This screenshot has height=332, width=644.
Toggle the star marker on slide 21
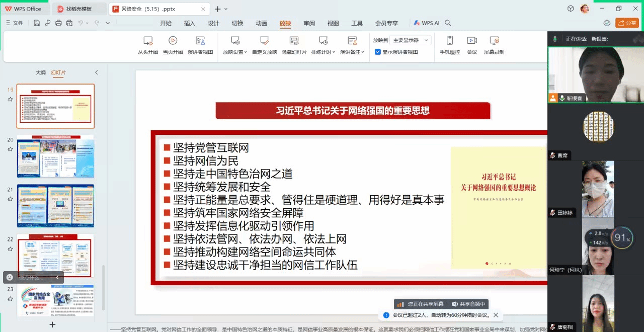(x=10, y=199)
